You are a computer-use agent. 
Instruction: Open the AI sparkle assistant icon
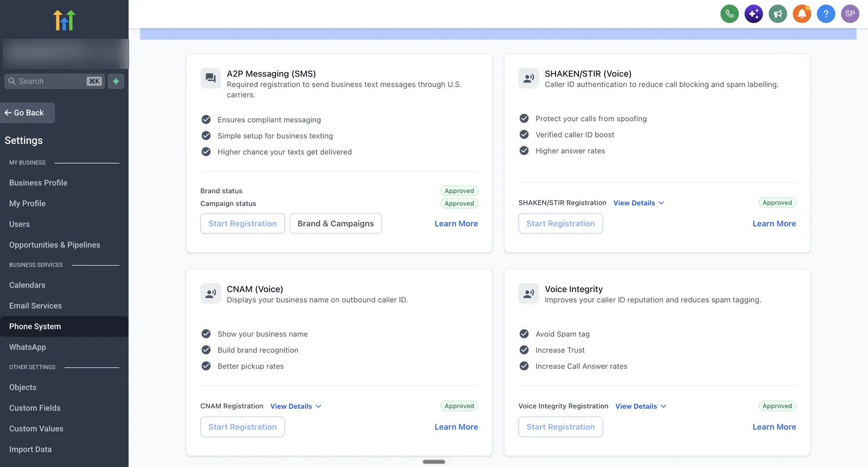pyautogui.click(x=754, y=14)
